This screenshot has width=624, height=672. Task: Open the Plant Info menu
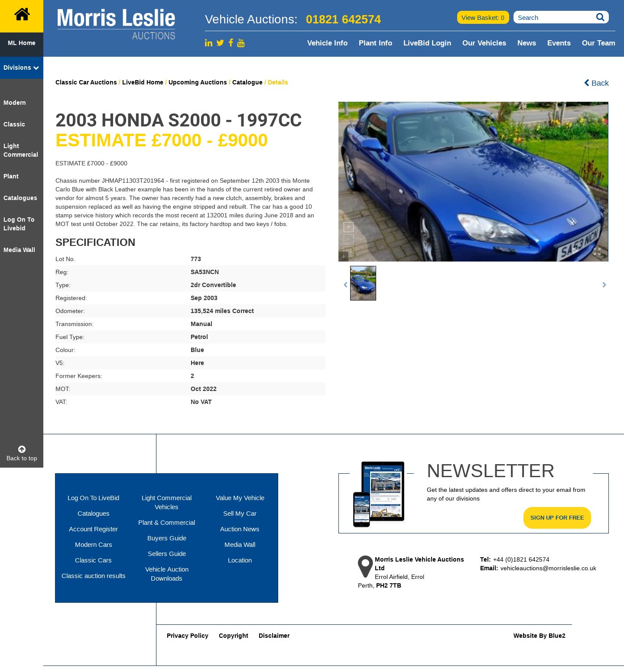[x=375, y=43]
